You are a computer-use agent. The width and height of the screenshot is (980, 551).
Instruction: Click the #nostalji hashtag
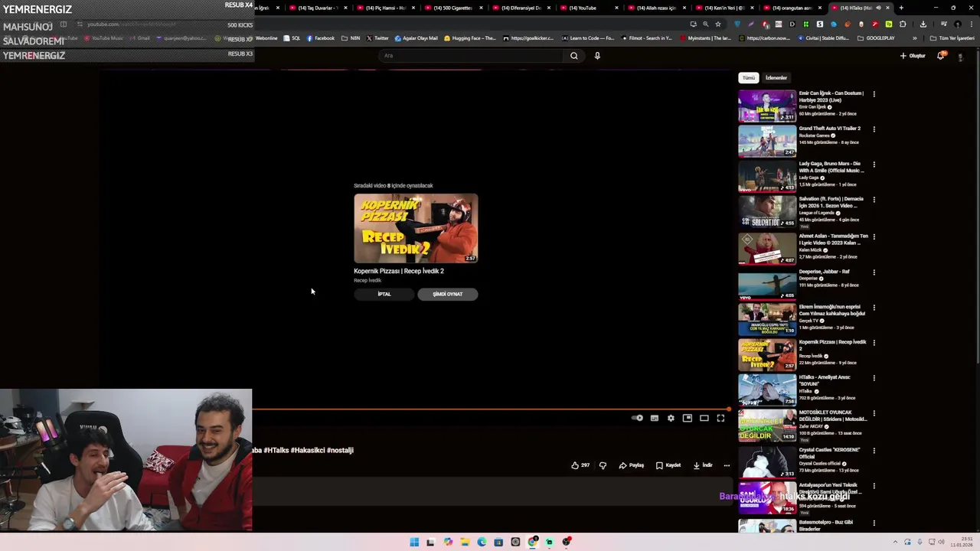340,450
